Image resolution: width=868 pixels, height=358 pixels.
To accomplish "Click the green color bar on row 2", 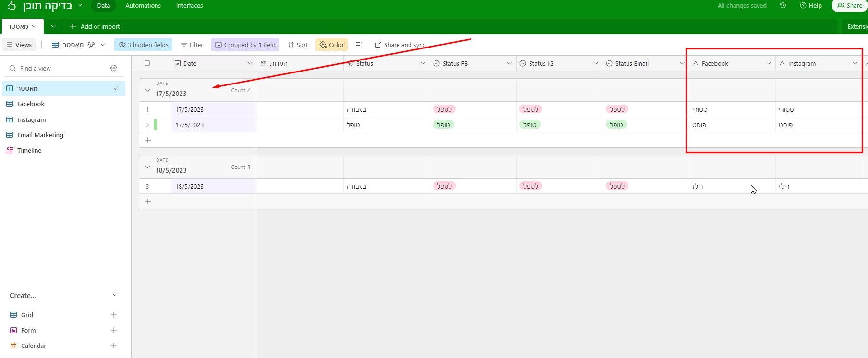I will (x=156, y=125).
